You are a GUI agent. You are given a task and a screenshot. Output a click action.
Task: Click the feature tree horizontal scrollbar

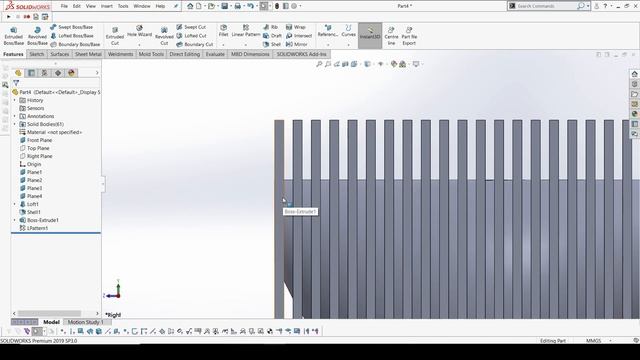coord(50,313)
